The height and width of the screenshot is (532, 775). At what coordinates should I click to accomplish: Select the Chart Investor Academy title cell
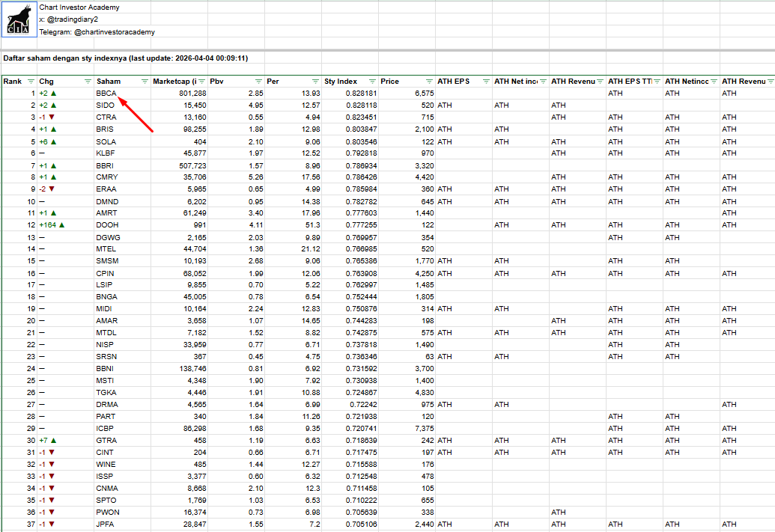(x=79, y=7)
